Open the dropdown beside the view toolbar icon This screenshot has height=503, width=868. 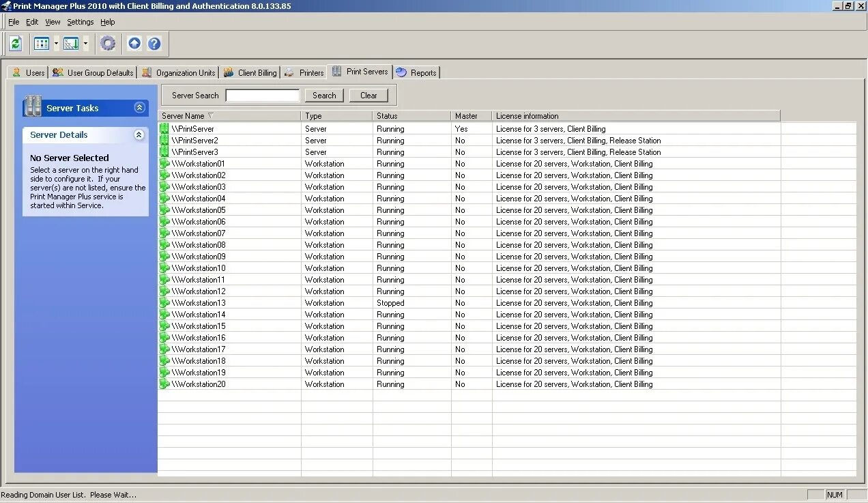[x=56, y=43]
